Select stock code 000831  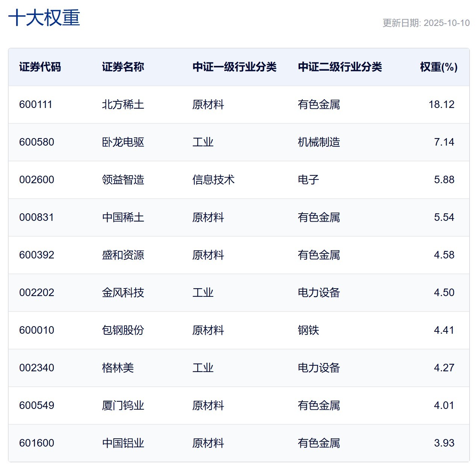(36, 217)
